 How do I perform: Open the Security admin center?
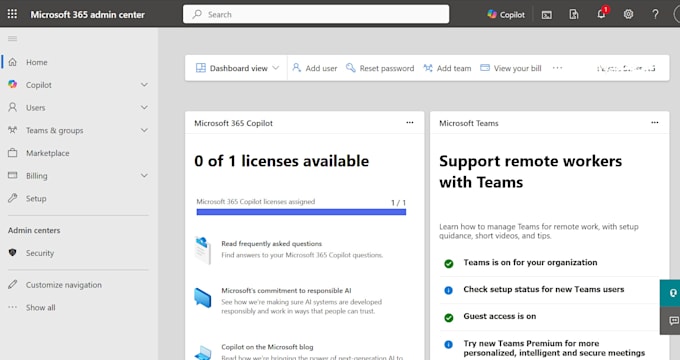40,253
